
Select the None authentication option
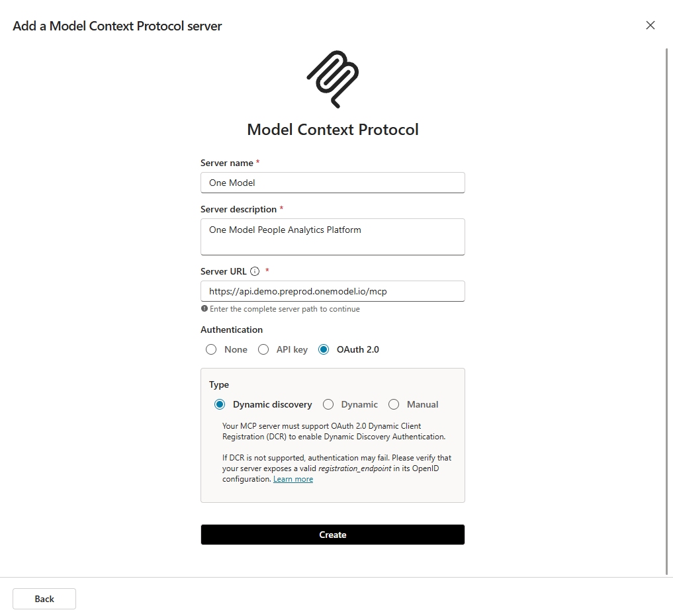(x=211, y=349)
